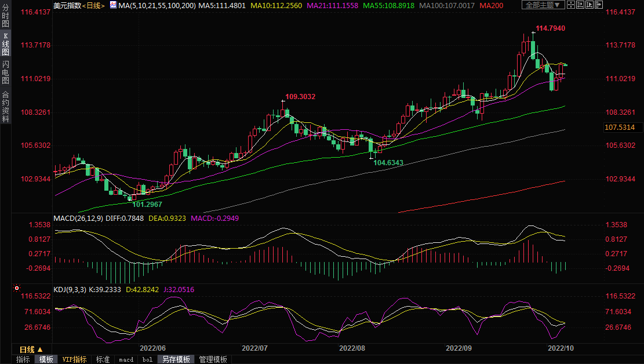Screen dimensions: 644x364
Task: Switch to 分时图 view in sidebar
Action: [5, 17]
